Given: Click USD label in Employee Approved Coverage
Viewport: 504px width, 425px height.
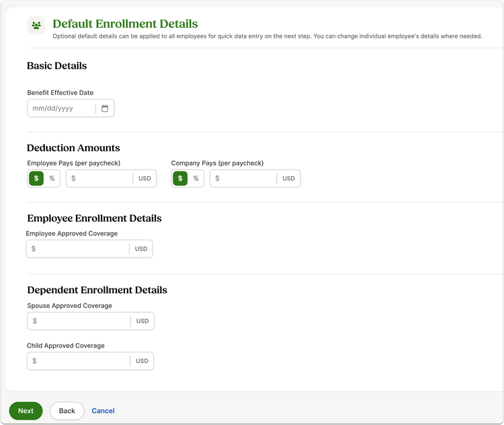Looking at the screenshot, I should (141, 249).
